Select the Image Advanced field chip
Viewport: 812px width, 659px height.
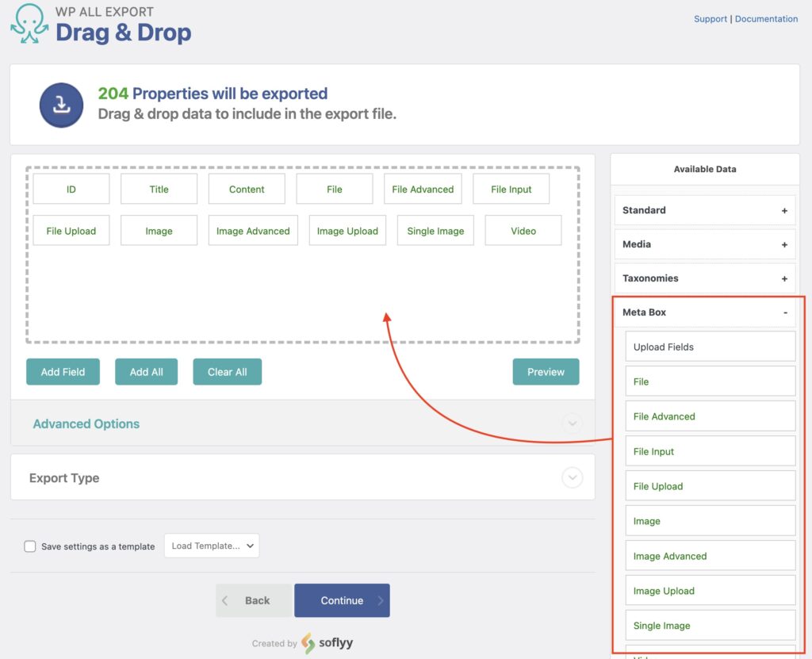253,230
